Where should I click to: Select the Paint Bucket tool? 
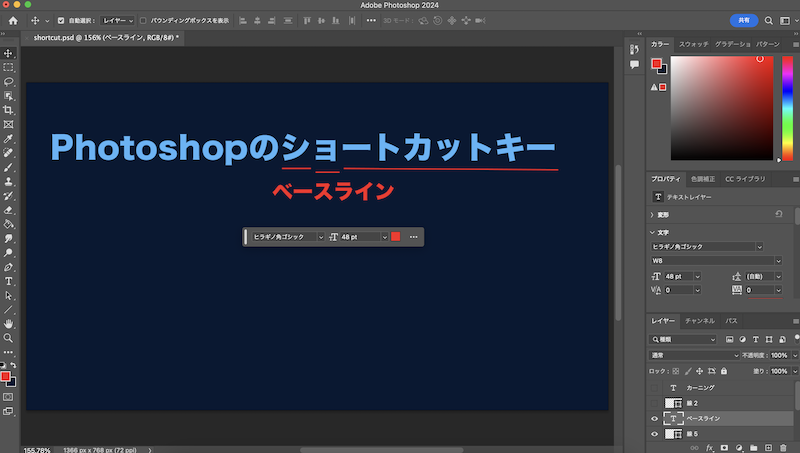(x=8, y=224)
